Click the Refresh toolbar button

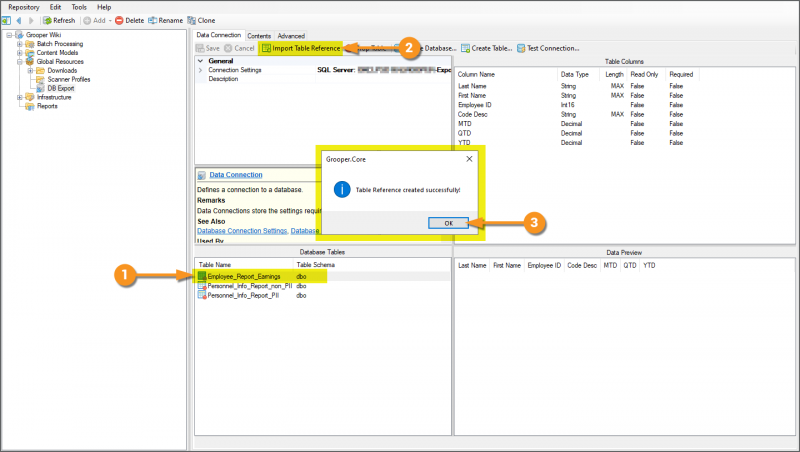59,20
